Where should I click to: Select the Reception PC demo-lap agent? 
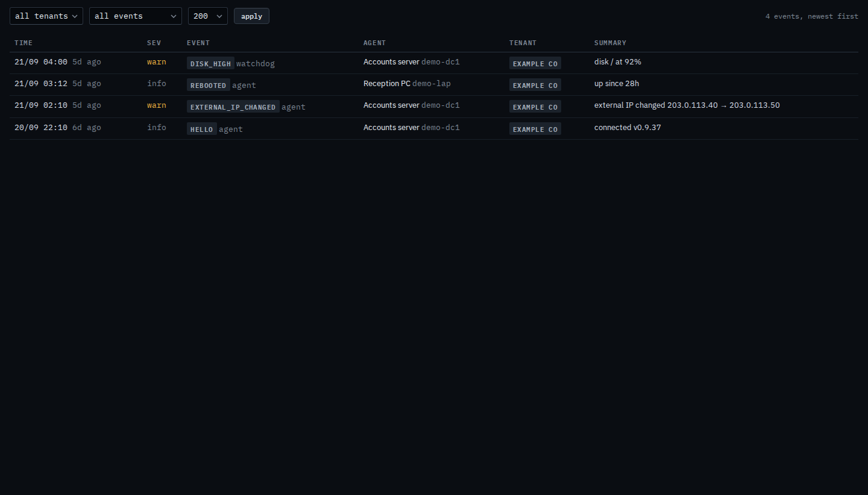407,84
